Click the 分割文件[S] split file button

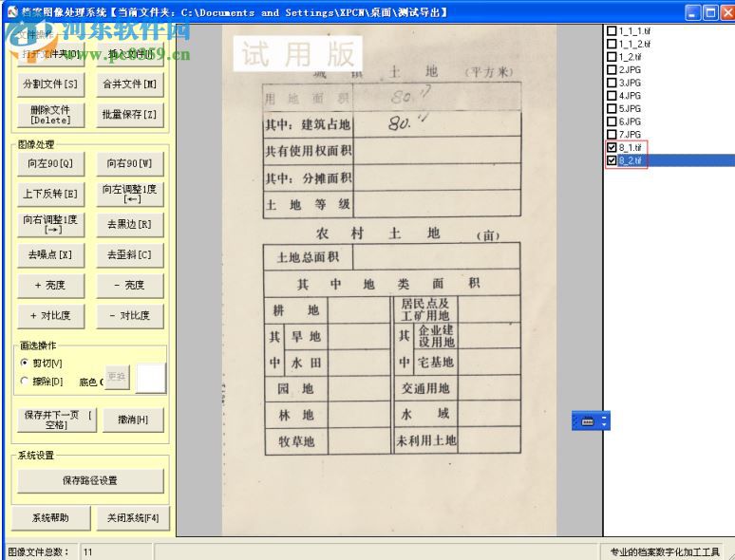(x=50, y=84)
